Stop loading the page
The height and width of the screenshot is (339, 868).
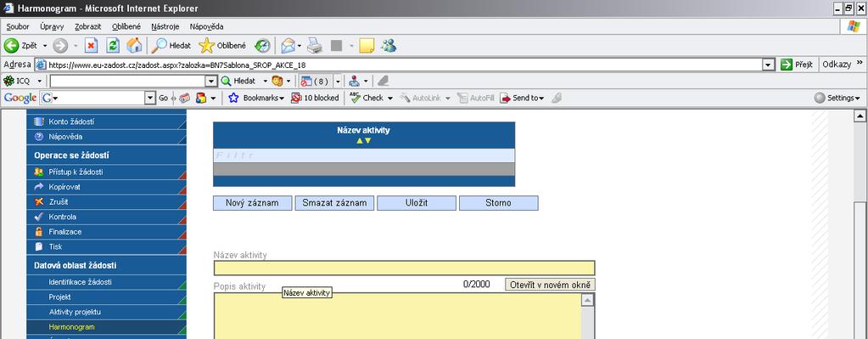(92, 45)
